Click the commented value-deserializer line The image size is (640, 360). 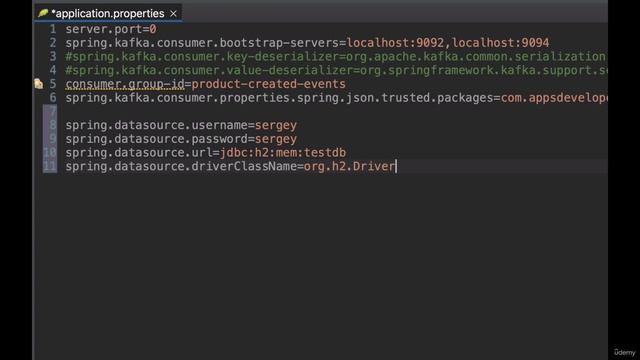point(336,70)
